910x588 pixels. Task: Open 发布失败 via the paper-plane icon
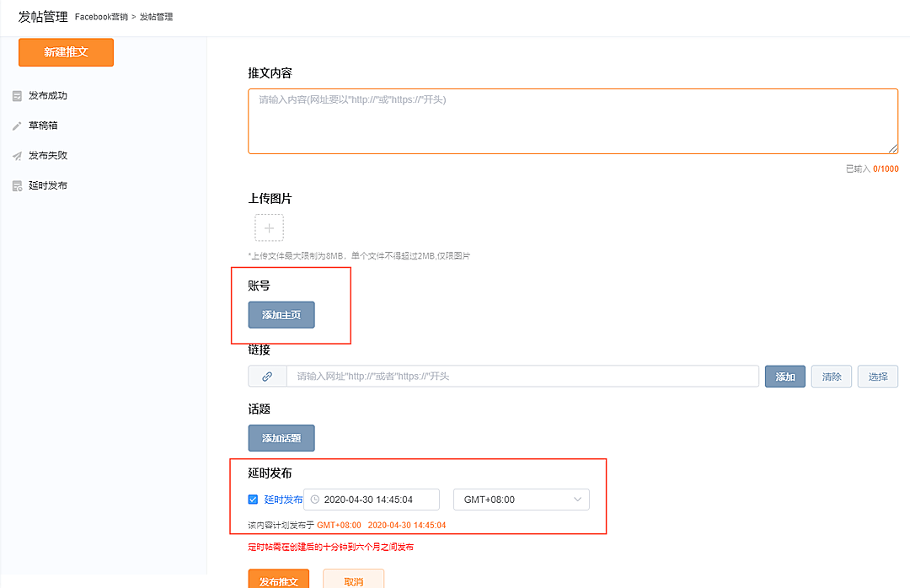[x=15, y=155]
